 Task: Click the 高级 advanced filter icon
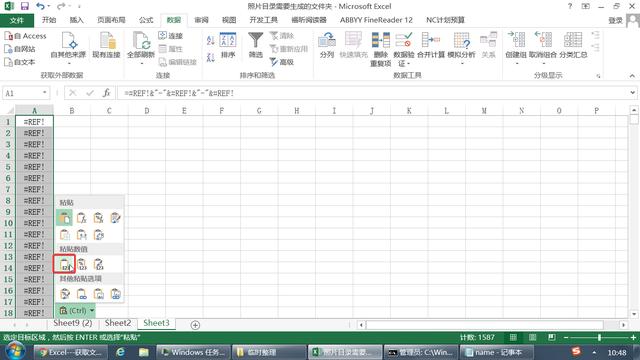(x=282, y=62)
